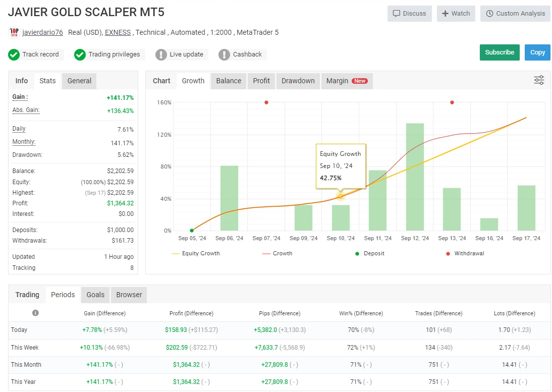Viewport: 552px width, 392px height.
Task: Click the blue Copy button
Action: (x=537, y=52)
